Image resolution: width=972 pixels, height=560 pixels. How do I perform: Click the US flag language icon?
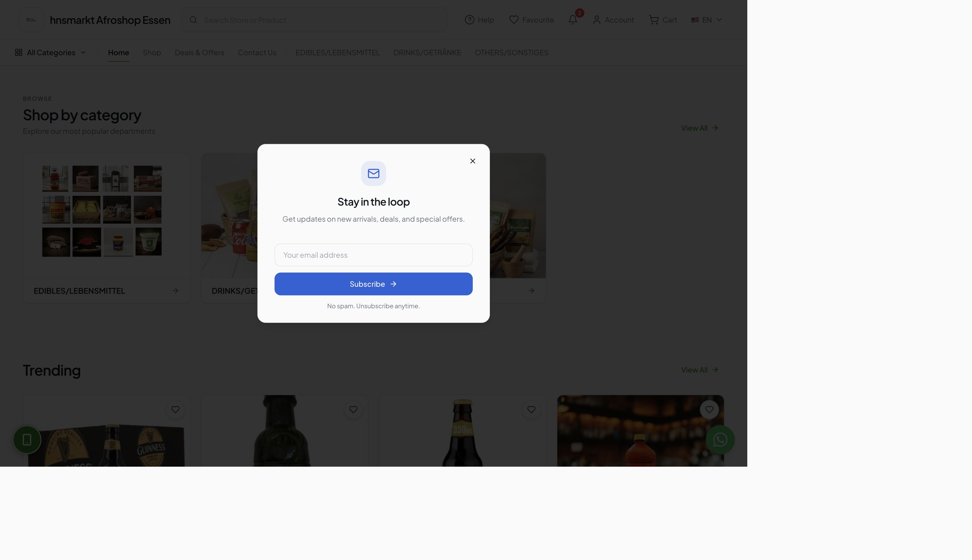[695, 20]
